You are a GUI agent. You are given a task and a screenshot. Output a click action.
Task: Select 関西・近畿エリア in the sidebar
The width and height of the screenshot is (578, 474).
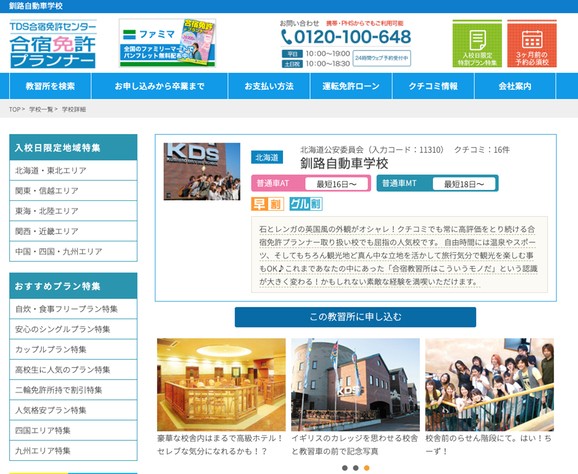[x=73, y=231]
